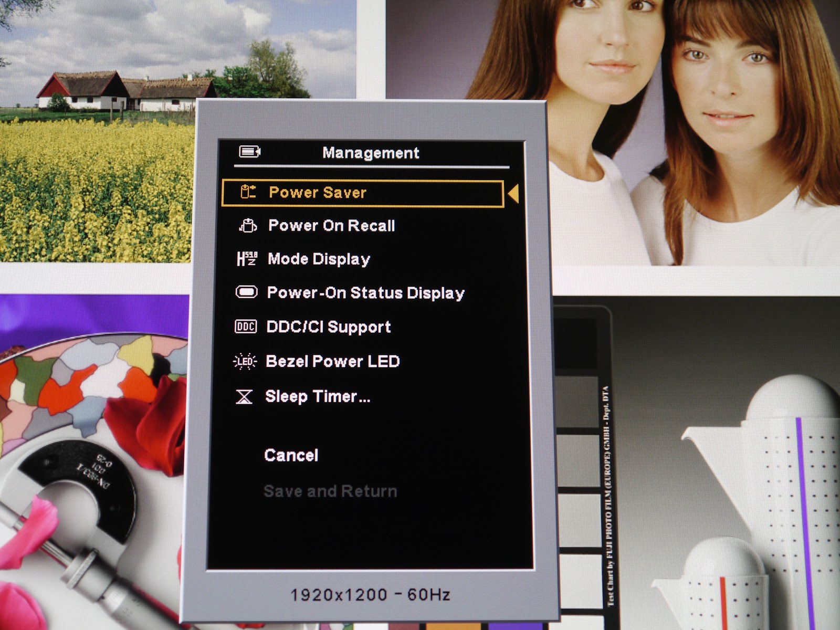Open the Power Saver menu entry
840x630 pixels.
point(363,193)
